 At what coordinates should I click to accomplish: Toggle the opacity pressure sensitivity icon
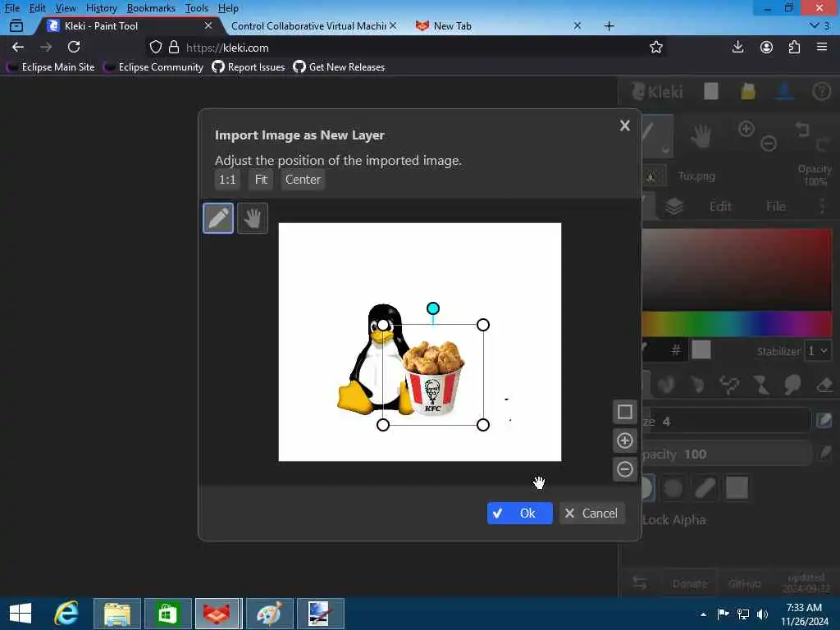(824, 454)
